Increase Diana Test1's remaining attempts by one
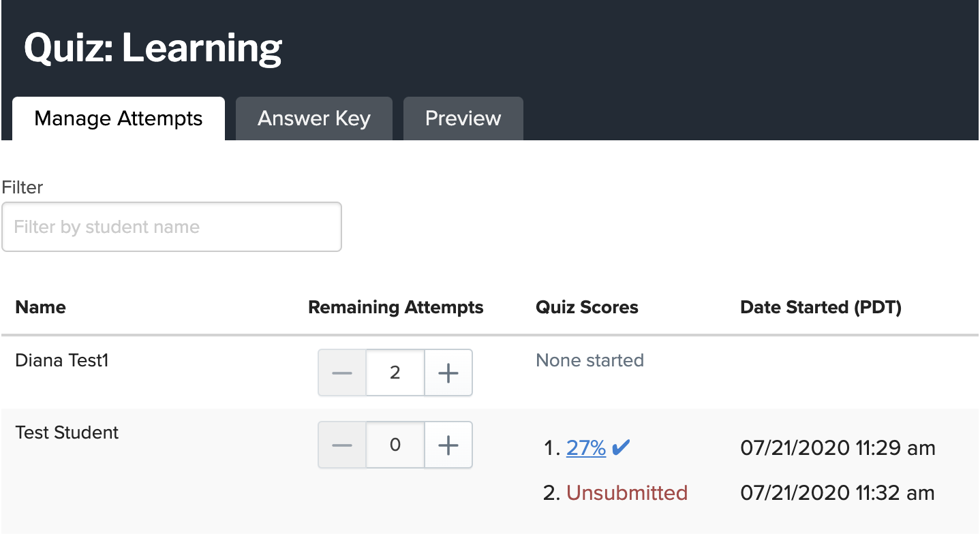Screen dimensions: 980x553 click(448, 372)
